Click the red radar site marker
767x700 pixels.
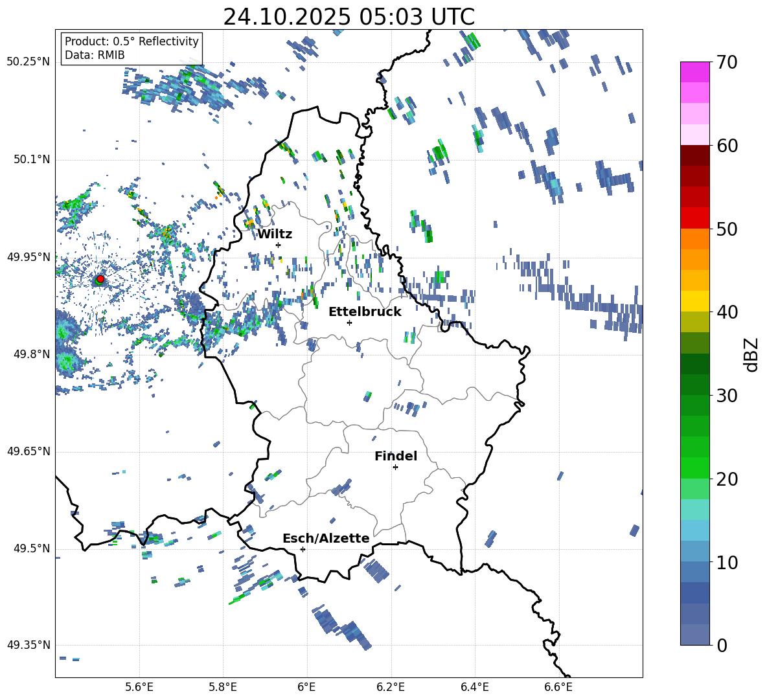100,279
